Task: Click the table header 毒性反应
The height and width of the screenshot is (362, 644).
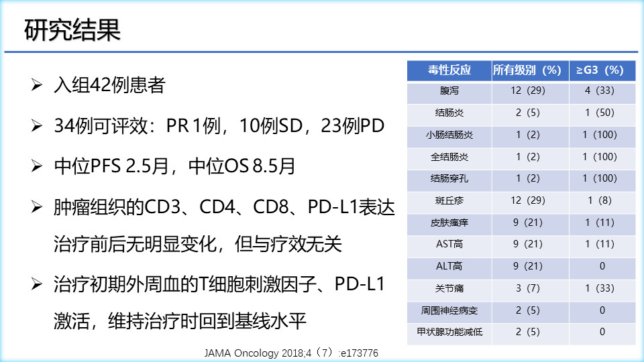Action: [x=449, y=70]
